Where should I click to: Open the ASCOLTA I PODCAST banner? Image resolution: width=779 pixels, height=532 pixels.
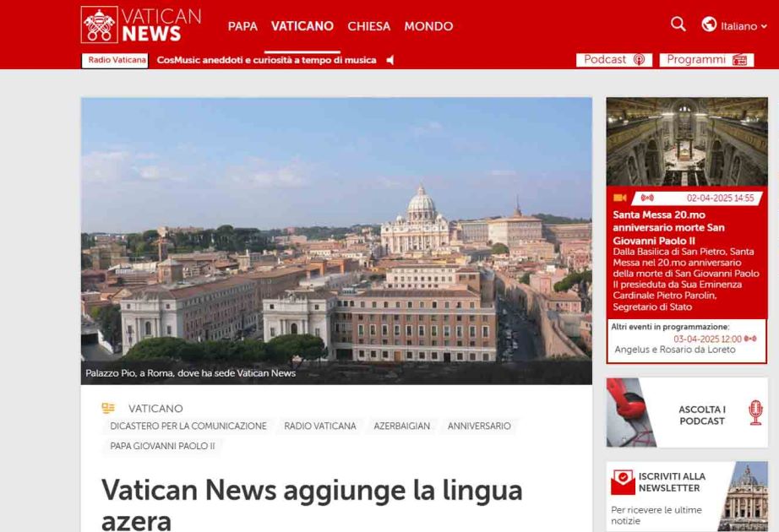tap(687, 412)
